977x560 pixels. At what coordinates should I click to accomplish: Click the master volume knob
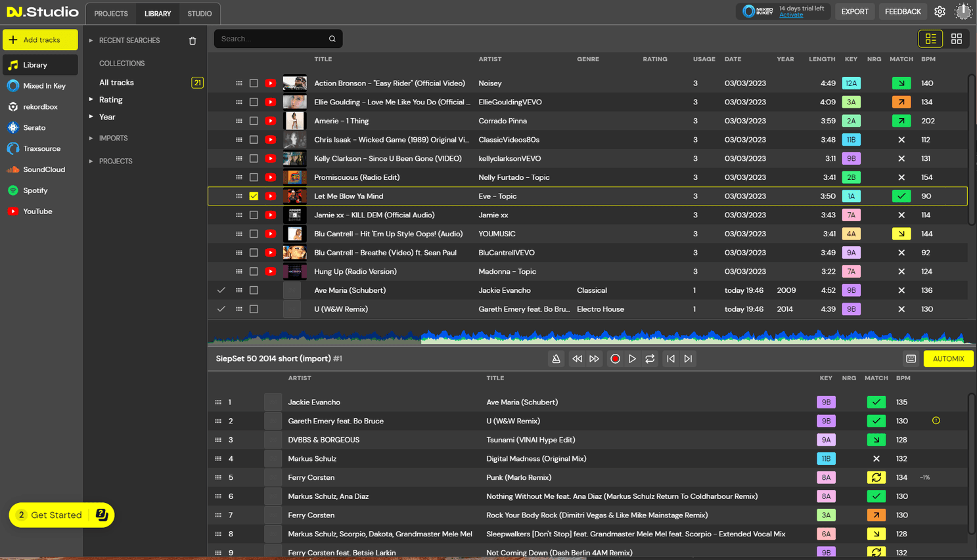tap(963, 12)
